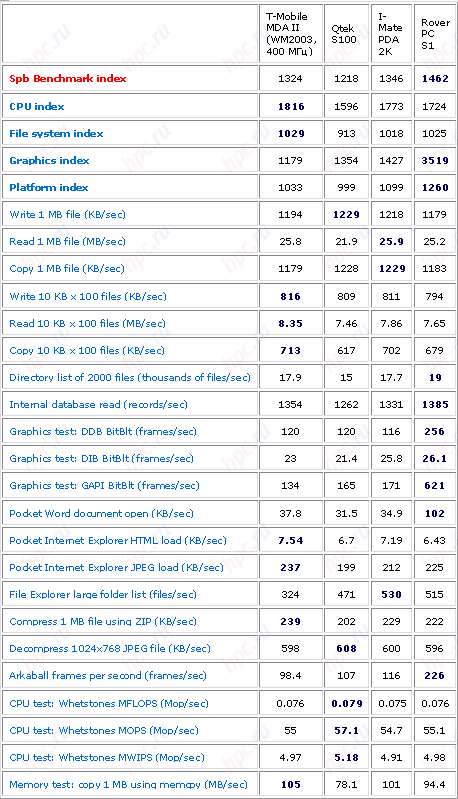Image resolution: width=458 pixels, height=799 pixels.
Task: Click value 7.54 in HTML load row
Action: click(291, 541)
